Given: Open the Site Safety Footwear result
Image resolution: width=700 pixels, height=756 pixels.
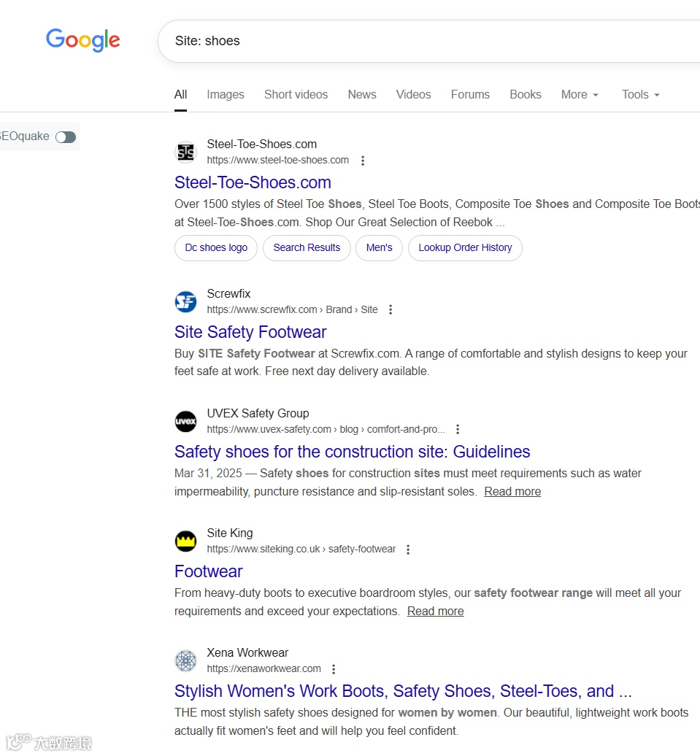Looking at the screenshot, I should click(x=250, y=332).
